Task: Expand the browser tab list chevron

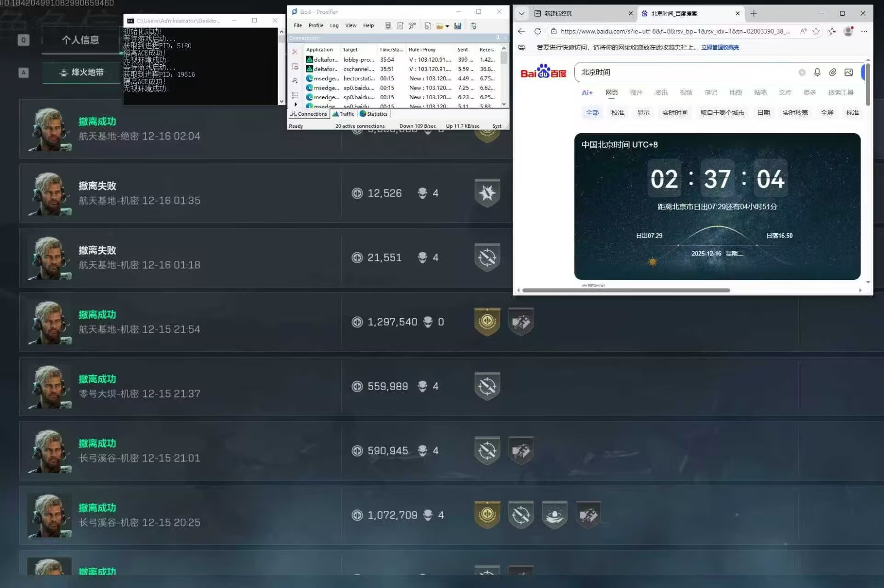Action: point(521,13)
